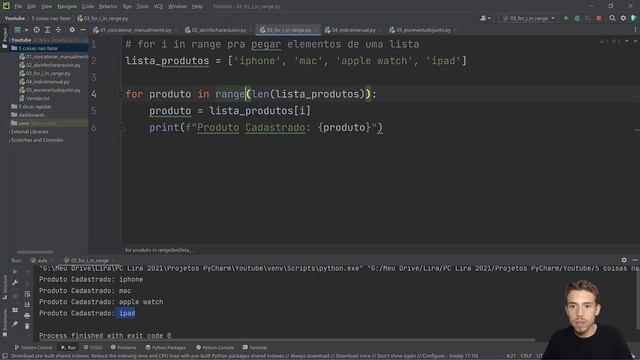Toggle Scroll to End icon in Run console
Image resolution: width=640 pixels, height=360 pixels.
[x=27, y=304]
